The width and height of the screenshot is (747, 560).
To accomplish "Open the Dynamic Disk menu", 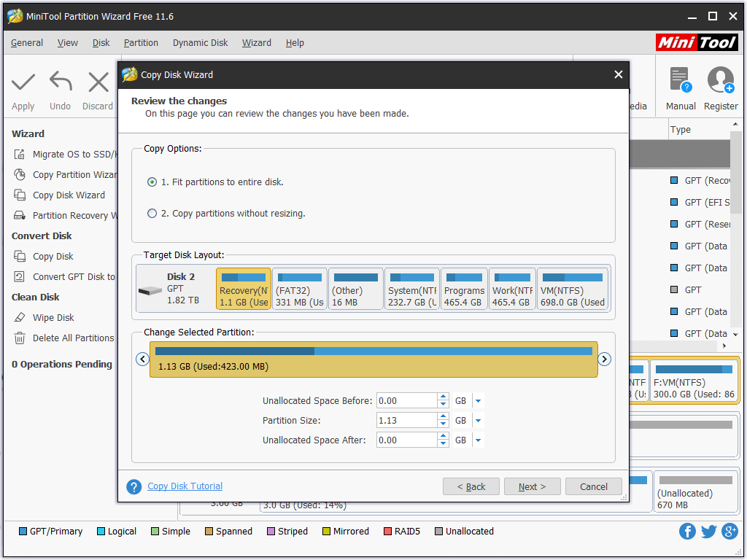I will point(200,43).
